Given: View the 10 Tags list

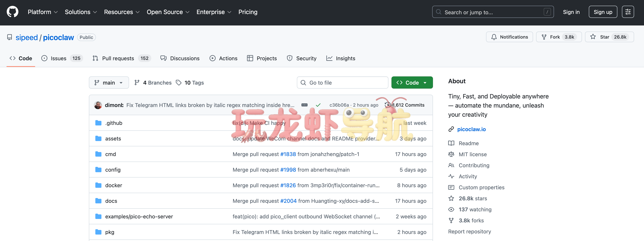Looking at the screenshot, I should pos(190,83).
